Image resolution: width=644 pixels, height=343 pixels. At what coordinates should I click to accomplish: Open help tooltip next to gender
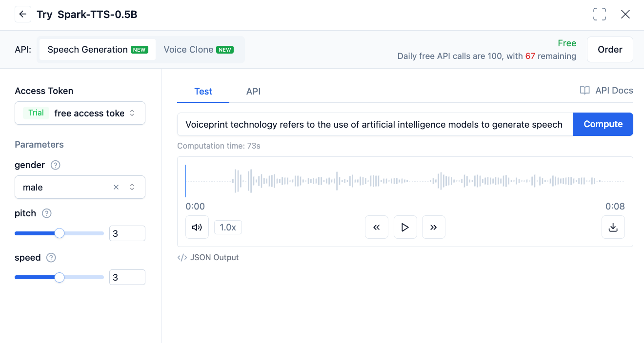coord(56,165)
